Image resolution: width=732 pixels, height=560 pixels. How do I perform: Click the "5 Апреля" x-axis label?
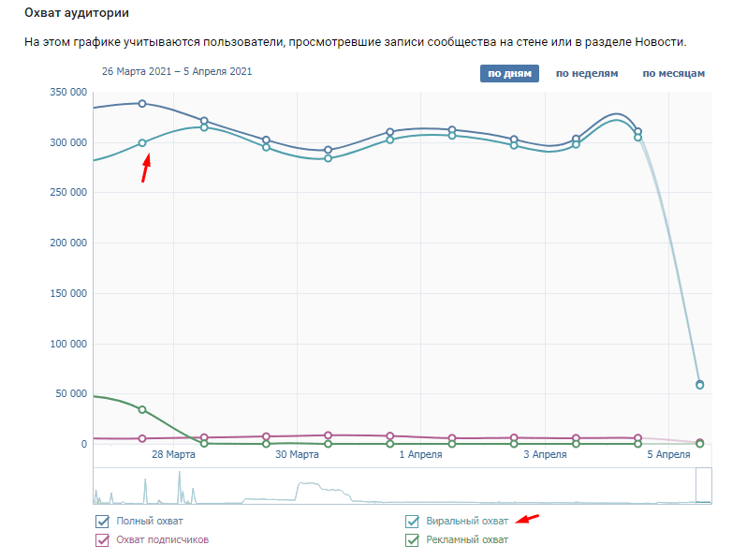tap(668, 454)
